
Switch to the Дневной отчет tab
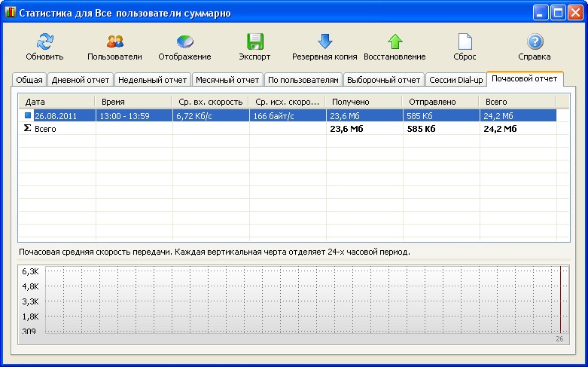81,80
